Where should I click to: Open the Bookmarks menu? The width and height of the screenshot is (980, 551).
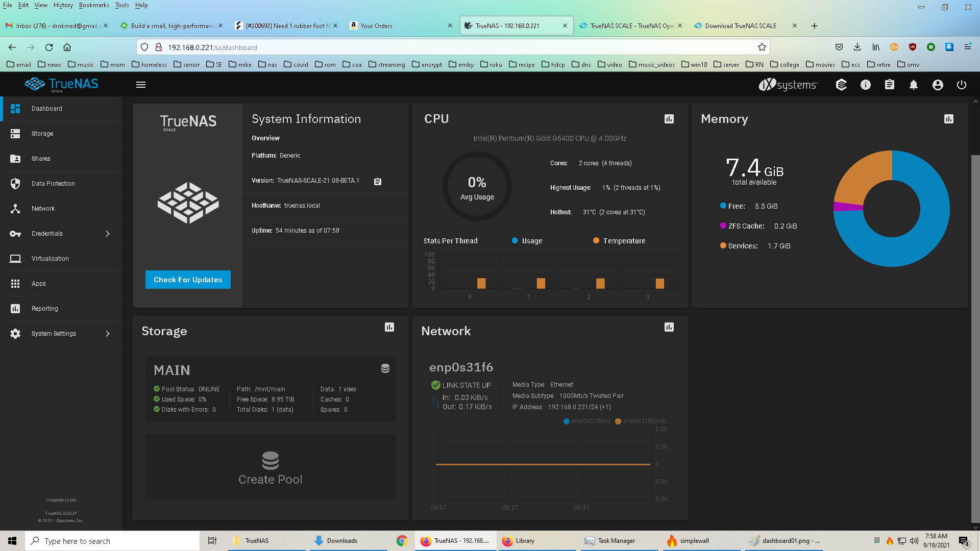pos(94,5)
